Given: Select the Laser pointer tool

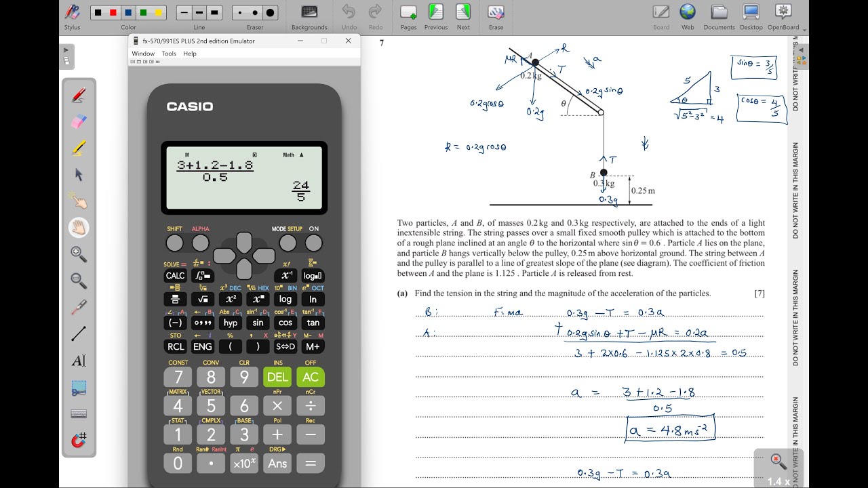Looking at the screenshot, I should [79, 306].
